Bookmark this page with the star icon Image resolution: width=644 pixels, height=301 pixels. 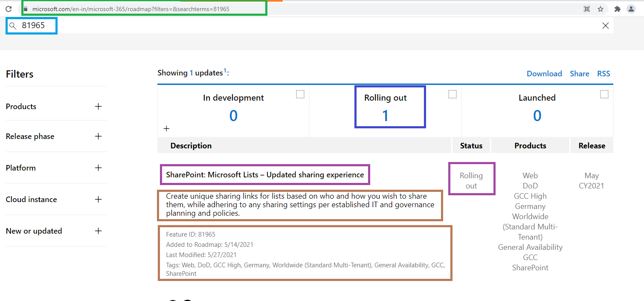[x=600, y=9]
